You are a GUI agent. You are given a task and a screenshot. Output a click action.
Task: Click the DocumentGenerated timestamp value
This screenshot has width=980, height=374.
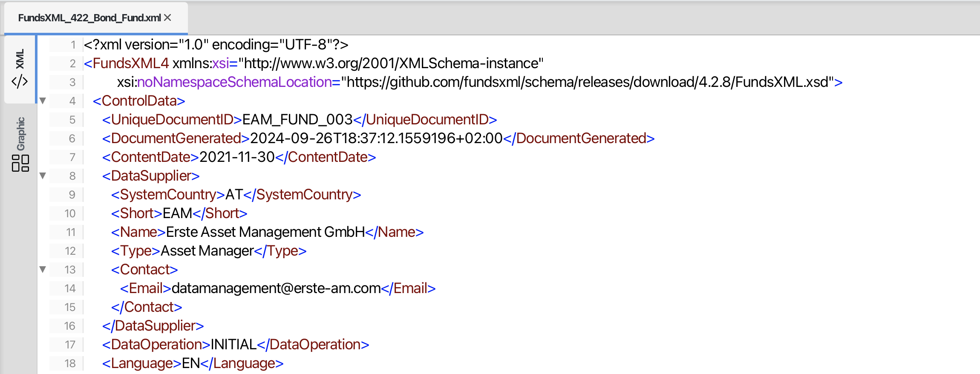(376, 138)
